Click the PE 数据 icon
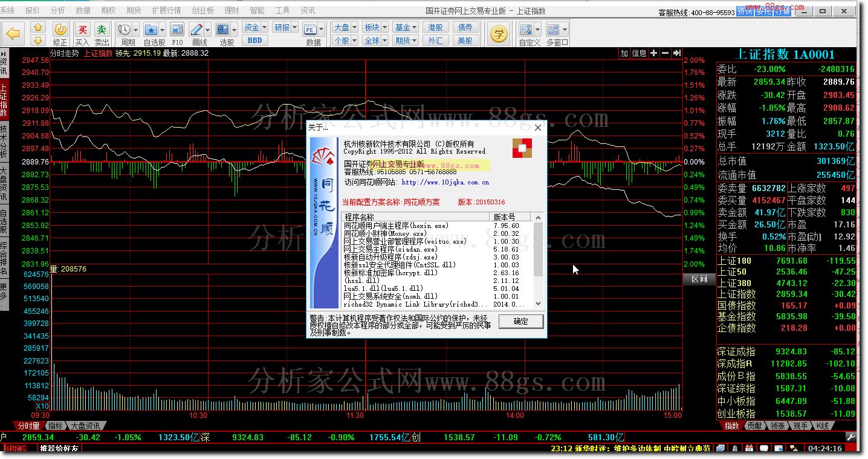Screen dimensions: 868x459 tap(310, 30)
